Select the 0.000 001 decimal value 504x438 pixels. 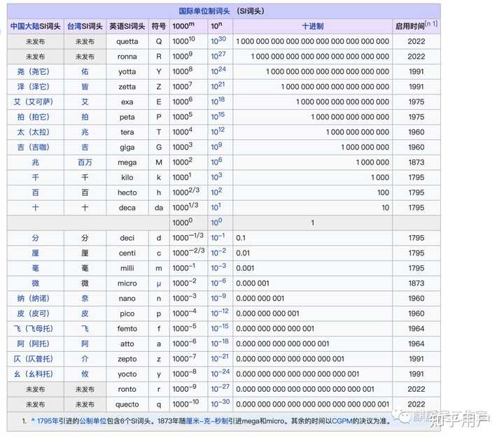[x=252, y=283]
